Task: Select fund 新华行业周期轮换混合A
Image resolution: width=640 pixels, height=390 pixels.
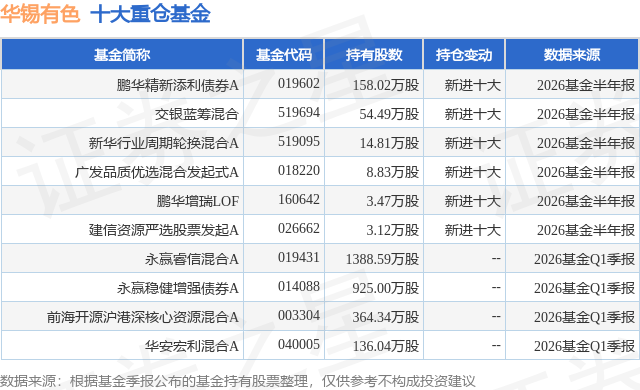Action: [164, 143]
